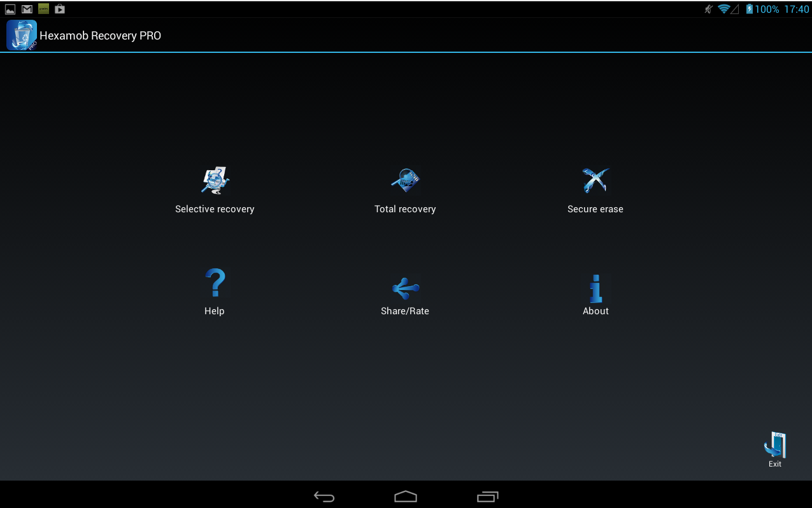Open the picture notification icon
This screenshot has width=812, height=508.
10,9
